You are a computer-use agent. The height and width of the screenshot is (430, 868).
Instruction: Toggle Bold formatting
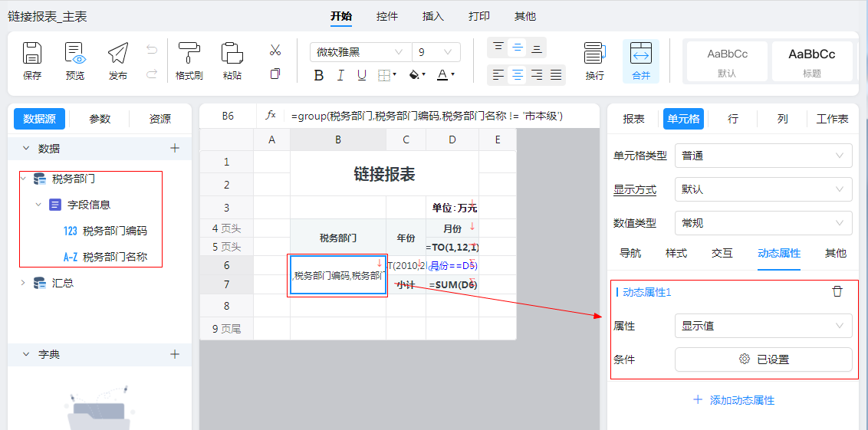[319, 75]
